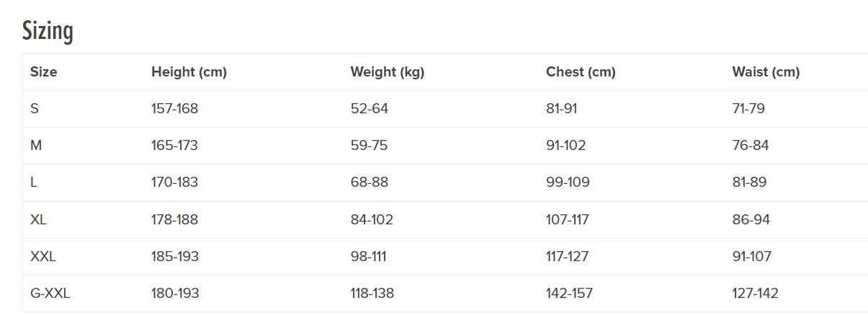This screenshot has height=316, width=868.
Task: Click the Sizing heading
Action: click(48, 31)
